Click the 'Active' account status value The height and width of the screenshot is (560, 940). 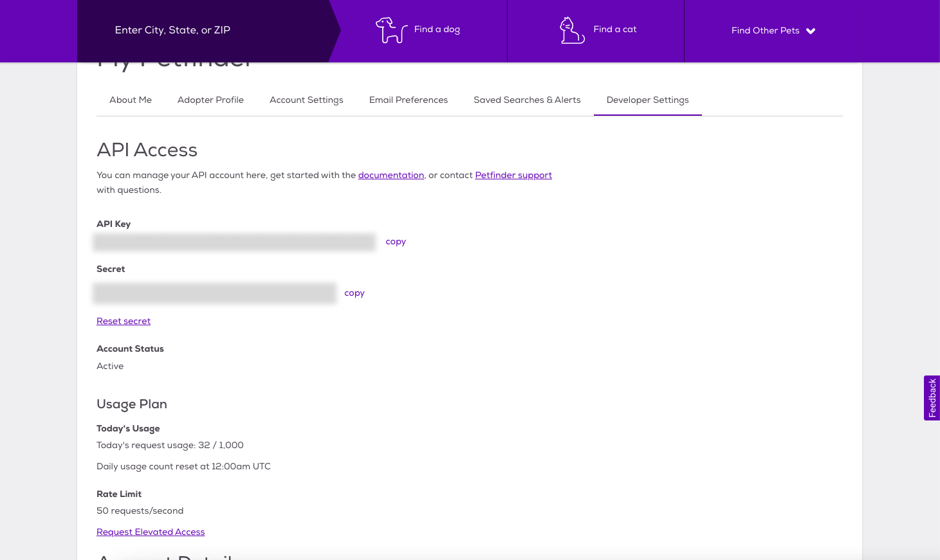(110, 366)
